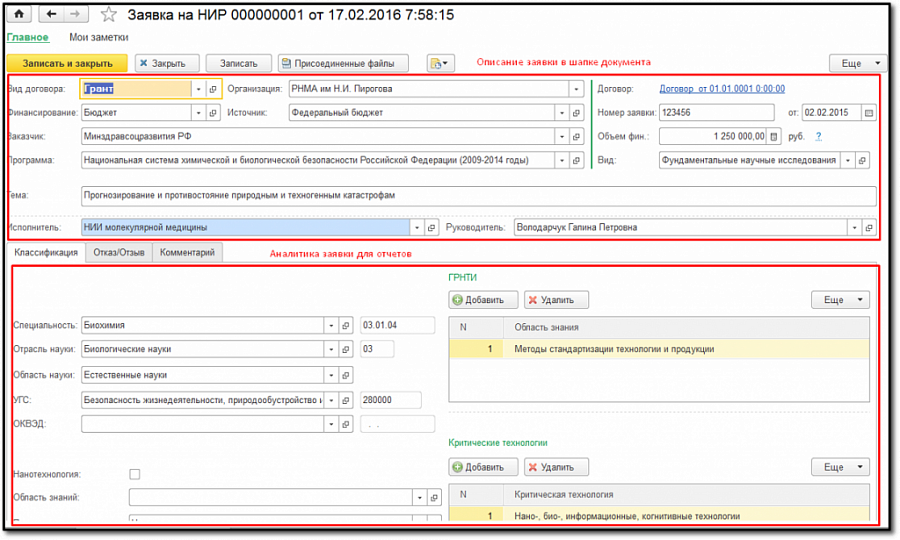Select the Комментарий tab
This screenshot has width=900, height=540.
187,252
